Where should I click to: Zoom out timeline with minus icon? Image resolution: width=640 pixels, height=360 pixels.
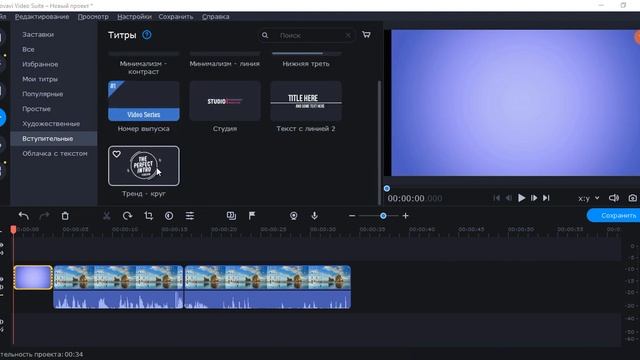[352, 216]
